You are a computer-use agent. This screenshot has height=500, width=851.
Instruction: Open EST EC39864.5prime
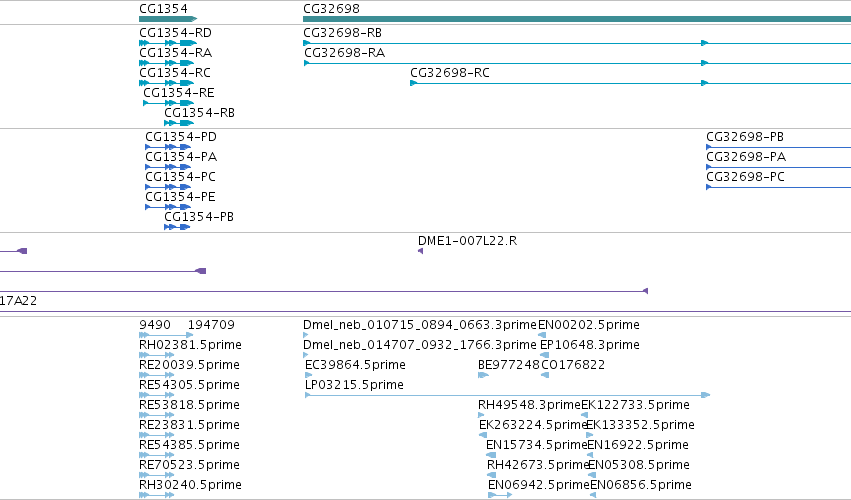click(x=355, y=365)
